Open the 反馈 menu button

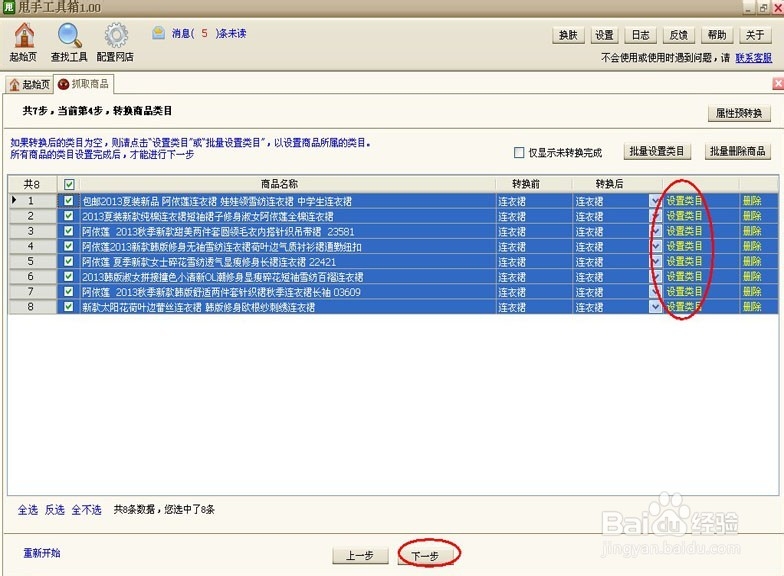tap(678, 35)
